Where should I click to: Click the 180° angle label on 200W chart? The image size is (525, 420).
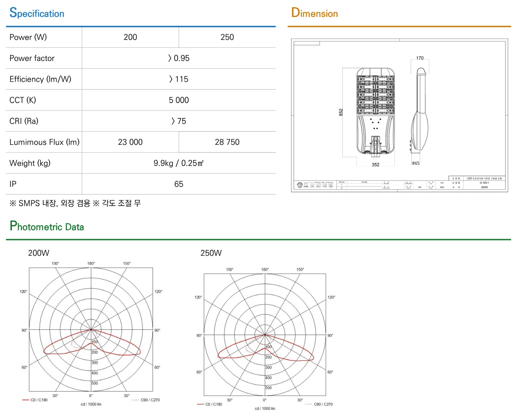point(91,263)
